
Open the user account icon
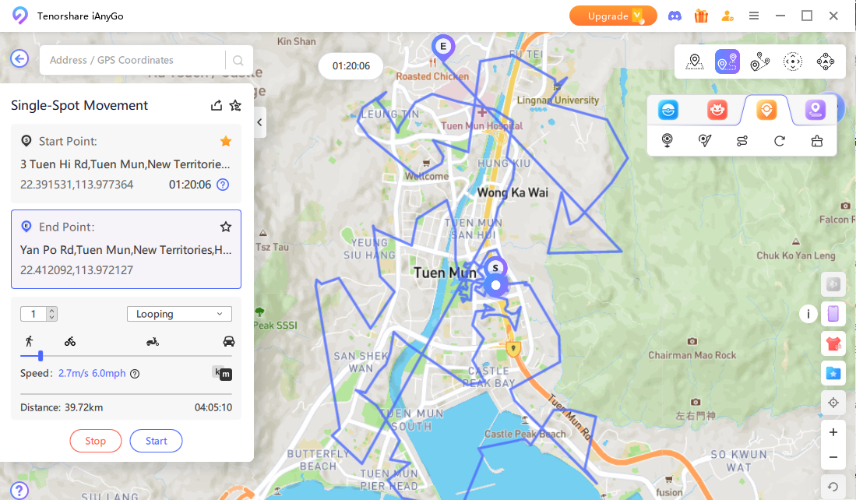tap(727, 16)
